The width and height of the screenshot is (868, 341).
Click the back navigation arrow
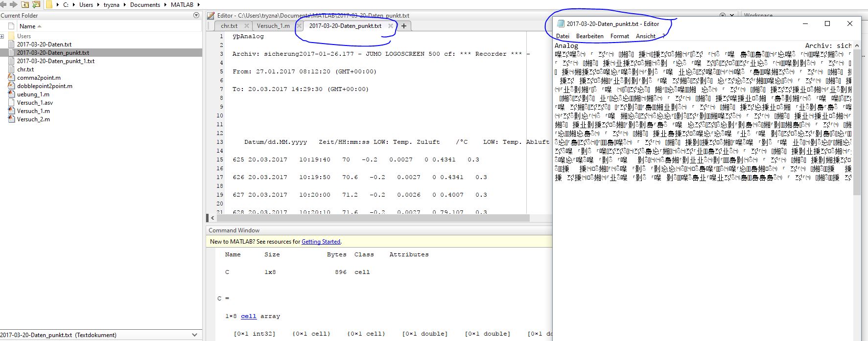[x=3, y=4]
